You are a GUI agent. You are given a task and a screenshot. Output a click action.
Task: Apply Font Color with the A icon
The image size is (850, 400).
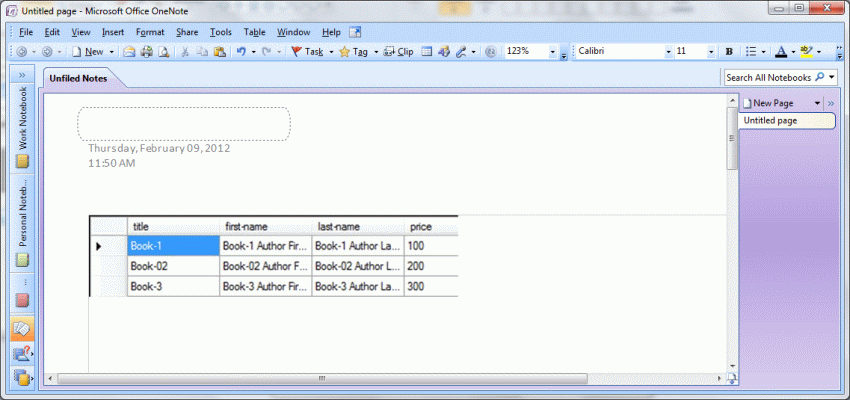coord(781,51)
